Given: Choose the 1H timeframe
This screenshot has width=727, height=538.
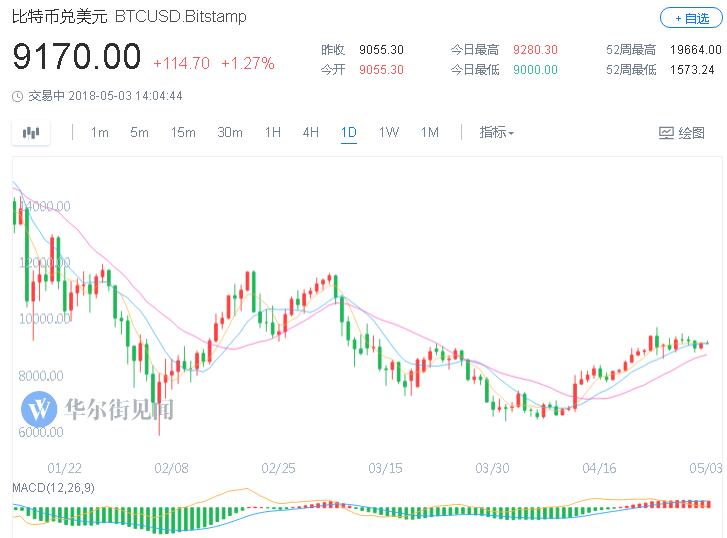Looking at the screenshot, I should [272, 133].
